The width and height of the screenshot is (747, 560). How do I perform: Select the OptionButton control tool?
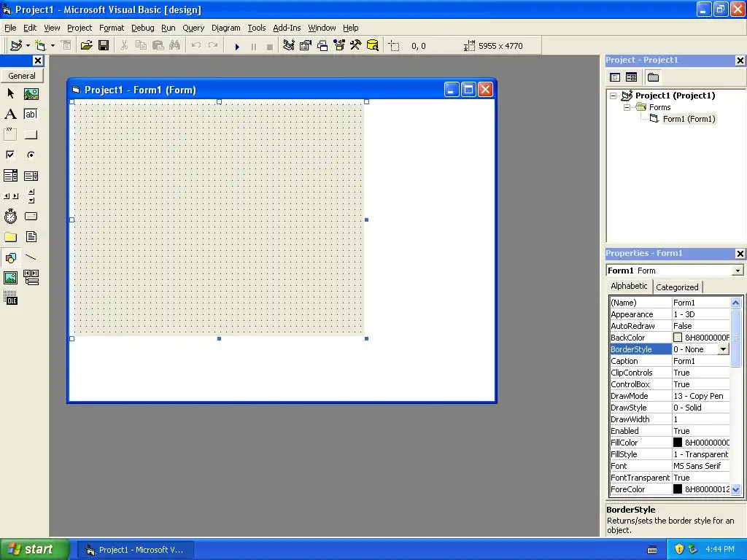(x=31, y=155)
